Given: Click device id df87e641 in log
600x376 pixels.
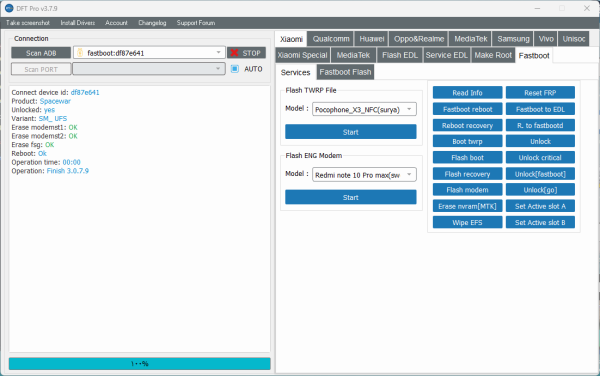Looking at the screenshot, I should pyautogui.click(x=85, y=93).
